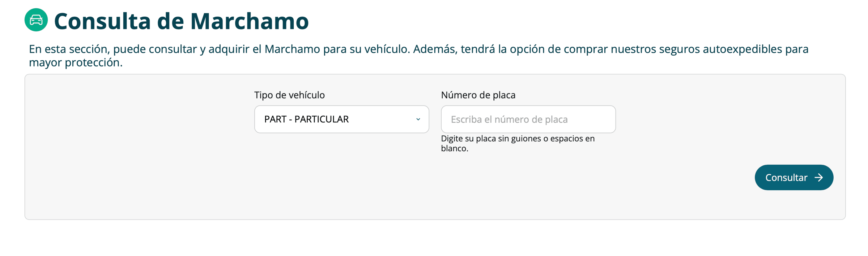Image resolution: width=868 pixels, height=256 pixels.
Task: Click the green car icon
Action: [36, 20]
